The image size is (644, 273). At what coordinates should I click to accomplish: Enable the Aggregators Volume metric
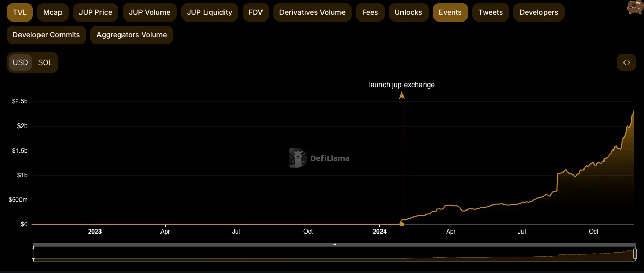coord(132,35)
